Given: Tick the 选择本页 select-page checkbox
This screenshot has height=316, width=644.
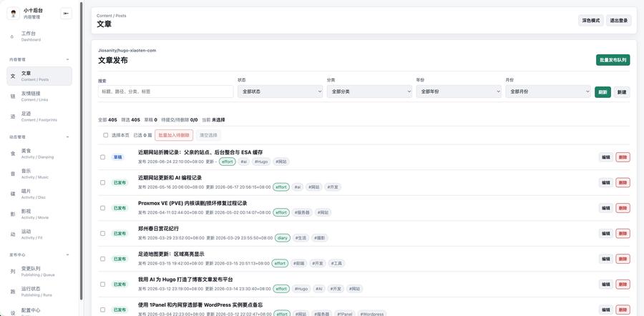Looking at the screenshot, I should (x=106, y=135).
